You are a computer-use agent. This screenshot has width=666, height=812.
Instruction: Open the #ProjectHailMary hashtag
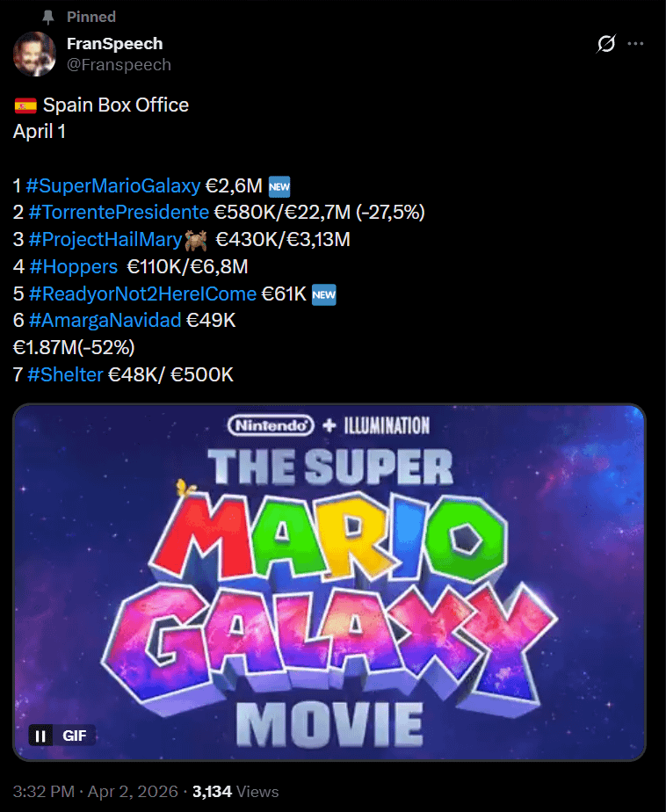coord(105,239)
